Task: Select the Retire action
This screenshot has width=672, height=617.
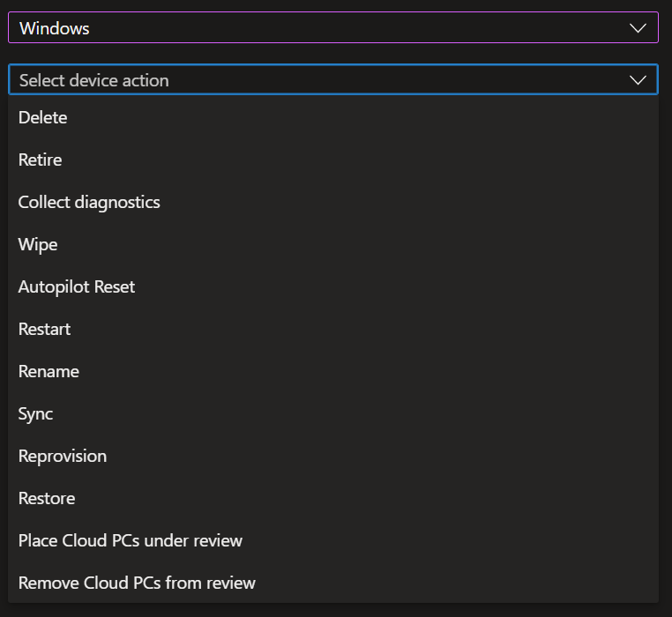Action: [333, 160]
